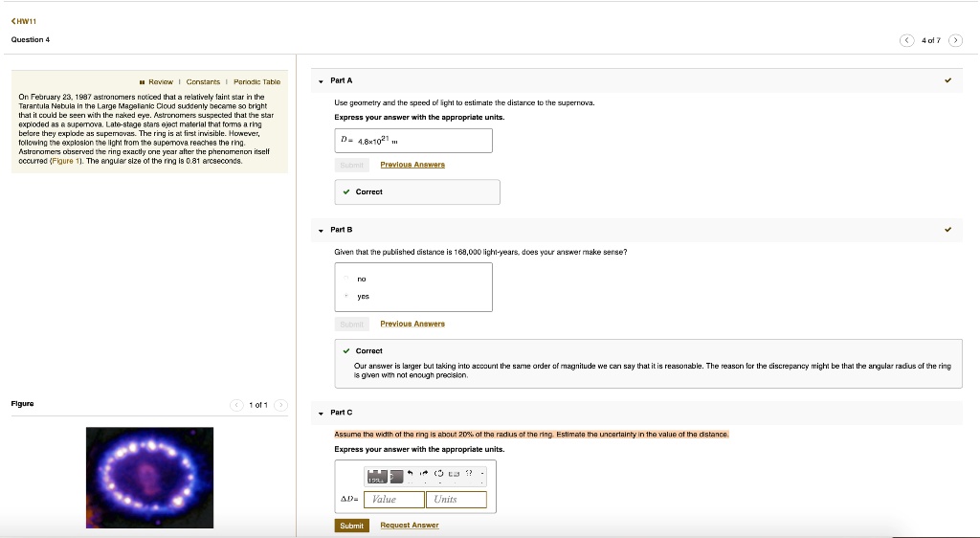Collapse the Part C section
The width and height of the screenshot is (980, 538).
pyautogui.click(x=322, y=413)
